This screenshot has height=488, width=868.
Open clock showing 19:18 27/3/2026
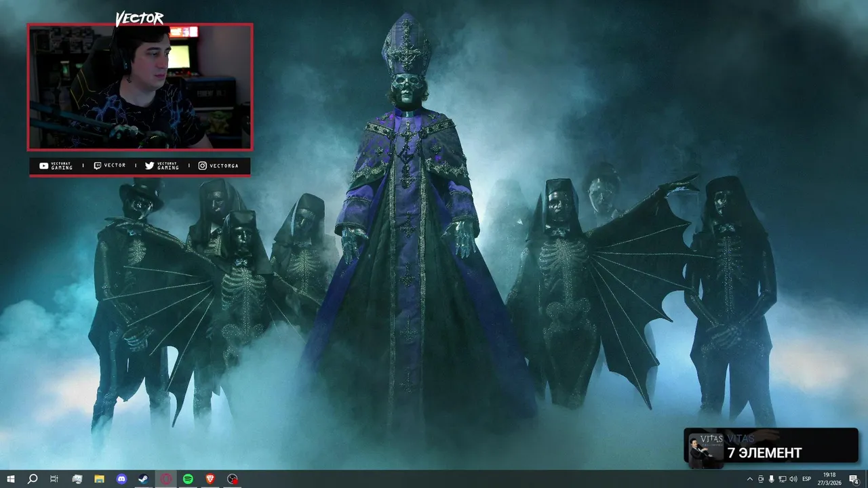pos(829,479)
